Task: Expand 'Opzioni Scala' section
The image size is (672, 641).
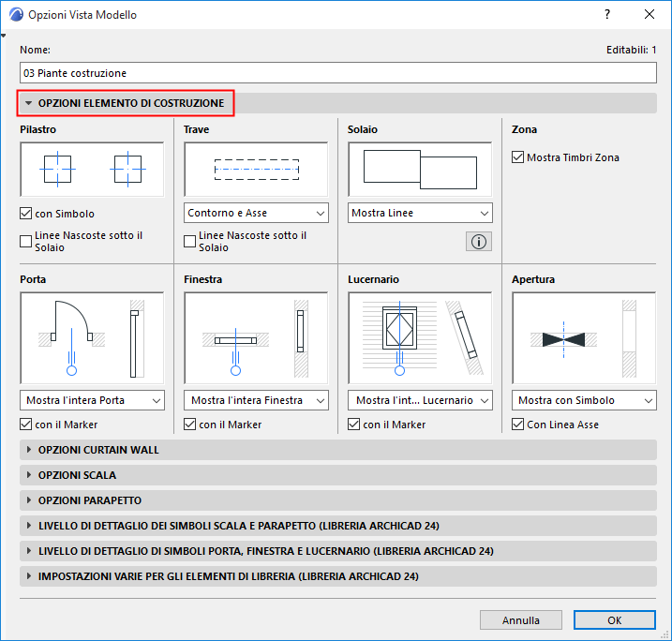Action: point(338,475)
